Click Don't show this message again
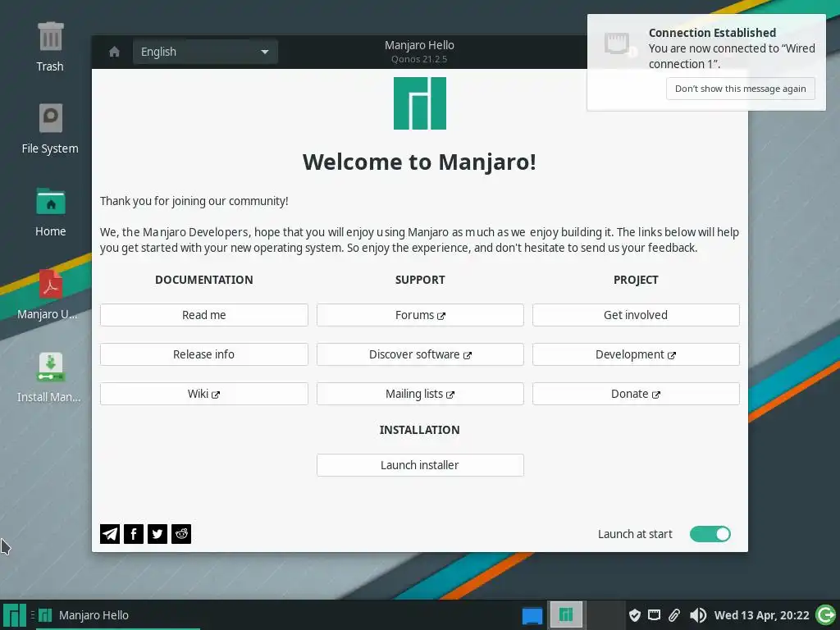Screen dimensions: 840x630 coord(741,89)
